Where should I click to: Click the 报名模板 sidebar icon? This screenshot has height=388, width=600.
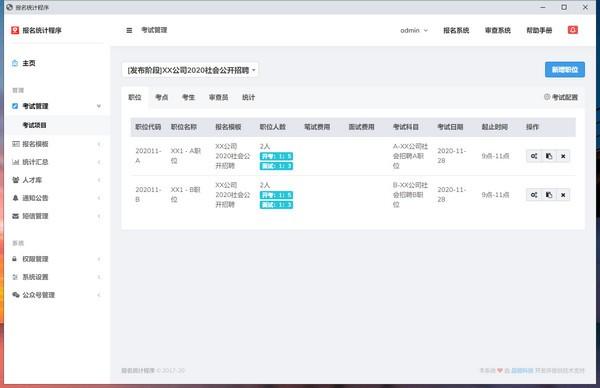pyautogui.click(x=16, y=144)
